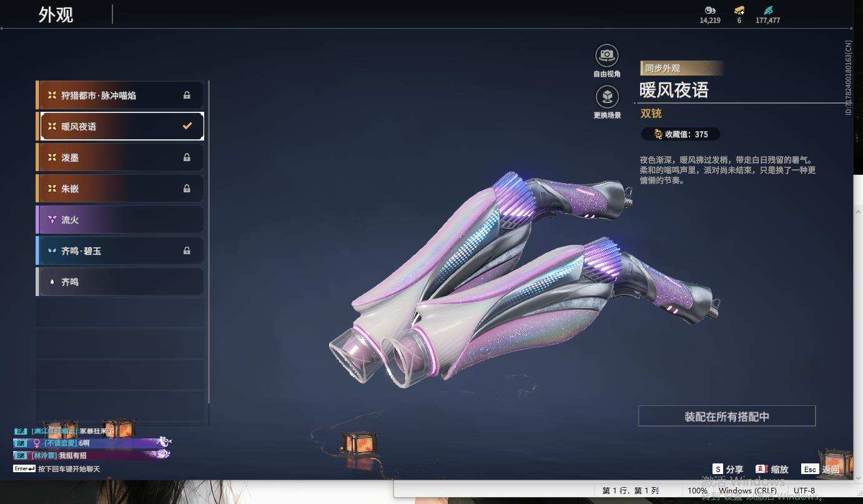Screen dimensions: 863x504
Task: Select the gold ingot currency icon
Action: pos(739,10)
